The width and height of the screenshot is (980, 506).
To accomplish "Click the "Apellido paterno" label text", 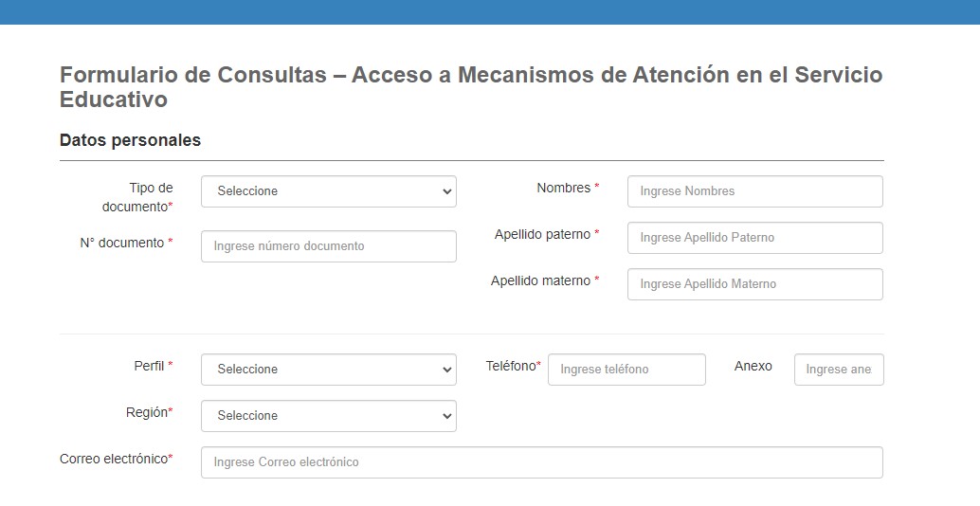I will [542, 234].
